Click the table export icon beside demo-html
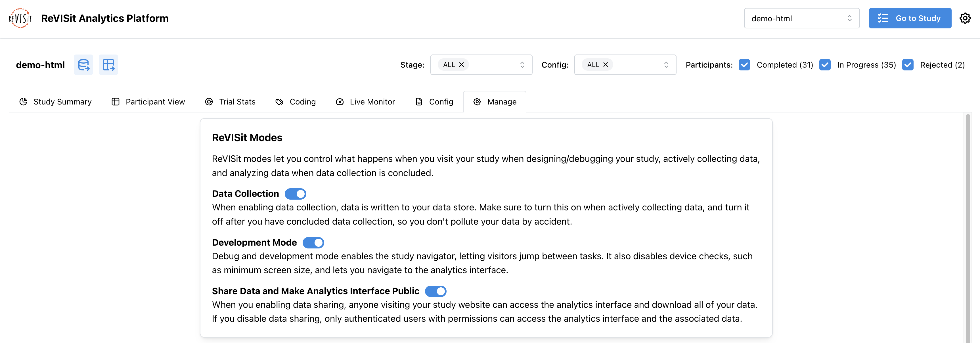The image size is (980, 343). [x=108, y=65]
